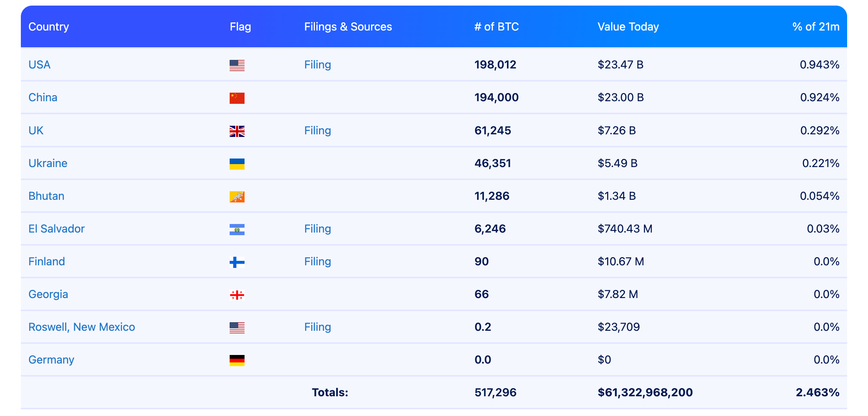Open the USA Filing link

pyautogui.click(x=317, y=65)
